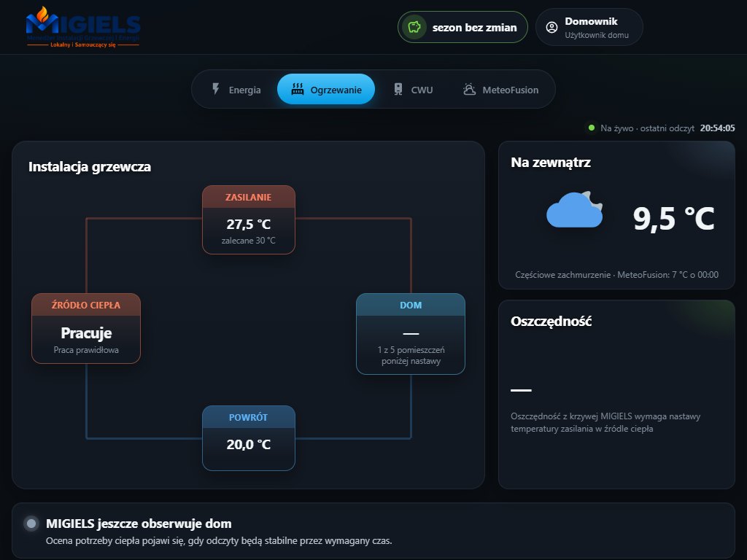Select the ZASILANIE supply temperature card

click(x=249, y=219)
